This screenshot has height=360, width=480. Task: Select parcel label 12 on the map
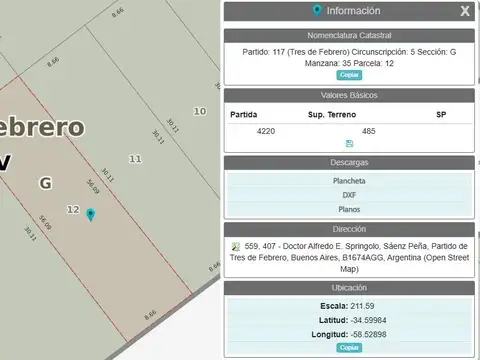point(73,210)
